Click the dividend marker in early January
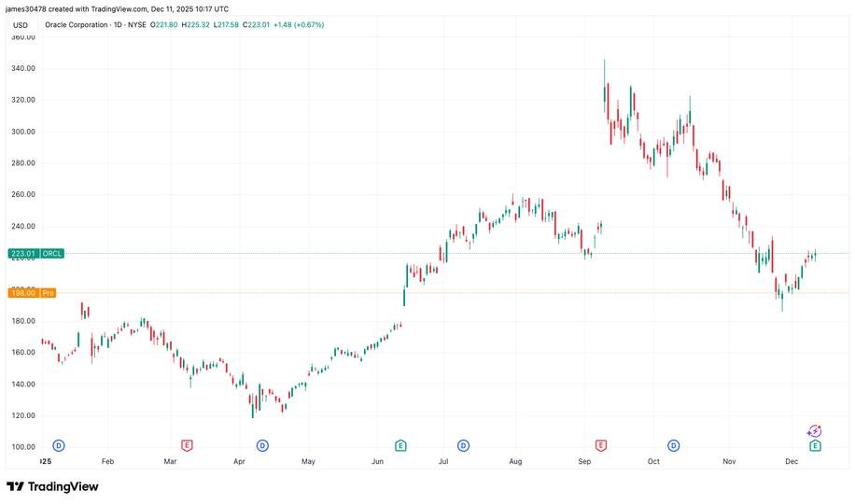 click(x=59, y=446)
